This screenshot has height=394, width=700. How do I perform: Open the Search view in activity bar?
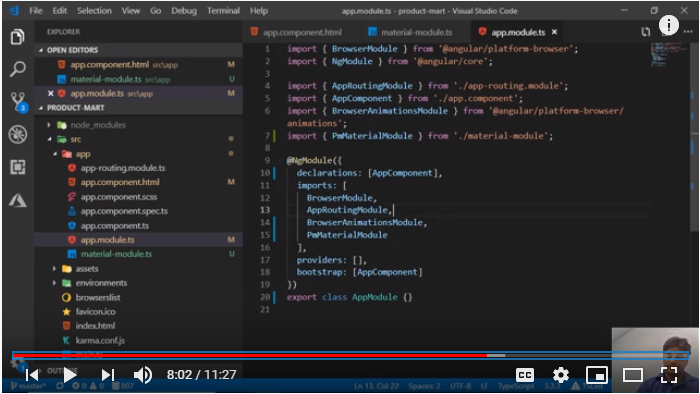[x=17, y=69]
